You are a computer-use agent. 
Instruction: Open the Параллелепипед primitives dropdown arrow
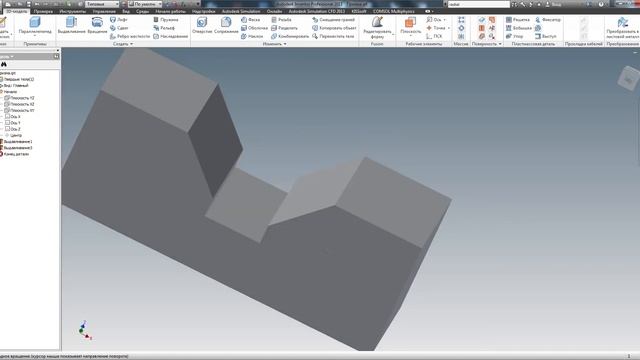click(35, 36)
